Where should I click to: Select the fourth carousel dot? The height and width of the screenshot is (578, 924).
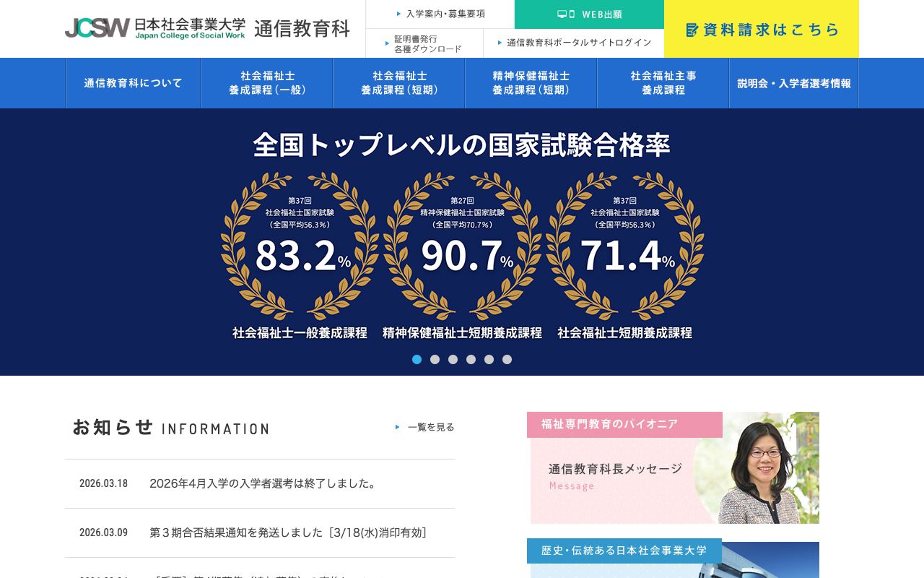click(x=471, y=359)
